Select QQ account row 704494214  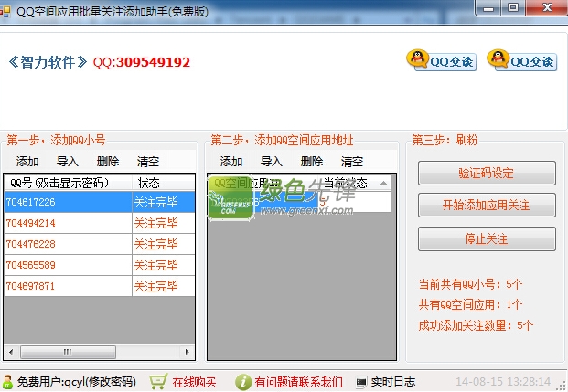click(100, 223)
